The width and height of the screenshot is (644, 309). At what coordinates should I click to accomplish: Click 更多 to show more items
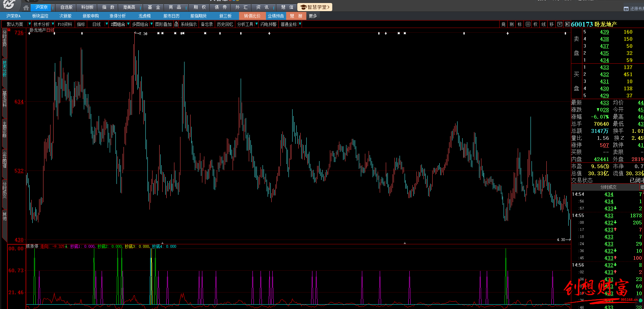point(313,16)
